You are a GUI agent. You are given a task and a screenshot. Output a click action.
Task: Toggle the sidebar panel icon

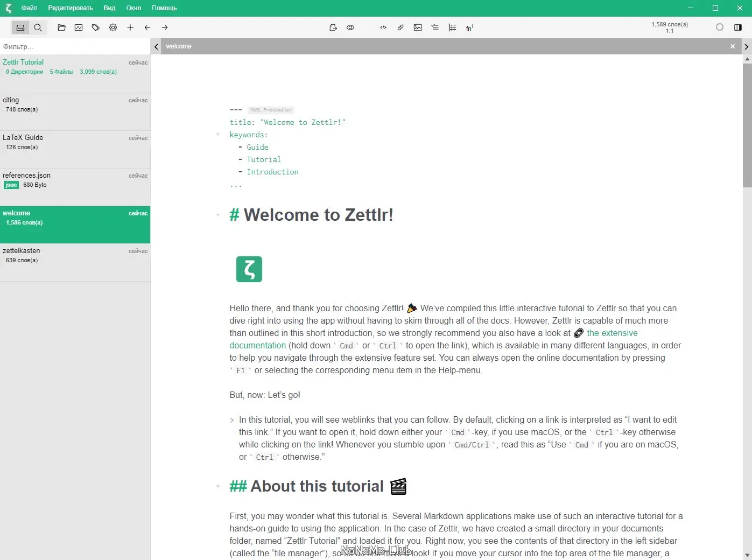(x=738, y=27)
